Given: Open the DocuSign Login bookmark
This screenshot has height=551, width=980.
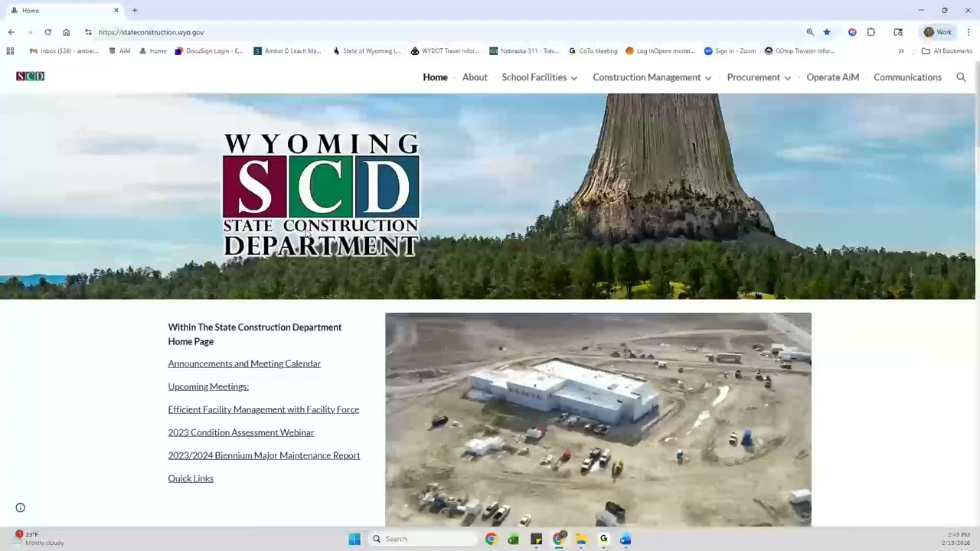Looking at the screenshot, I should click(208, 51).
